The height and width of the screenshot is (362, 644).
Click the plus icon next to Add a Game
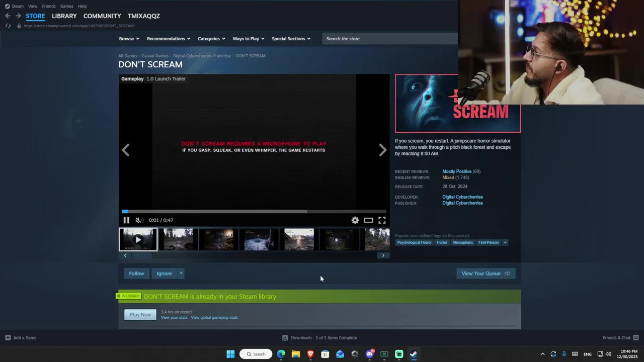(x=8, y=338)
